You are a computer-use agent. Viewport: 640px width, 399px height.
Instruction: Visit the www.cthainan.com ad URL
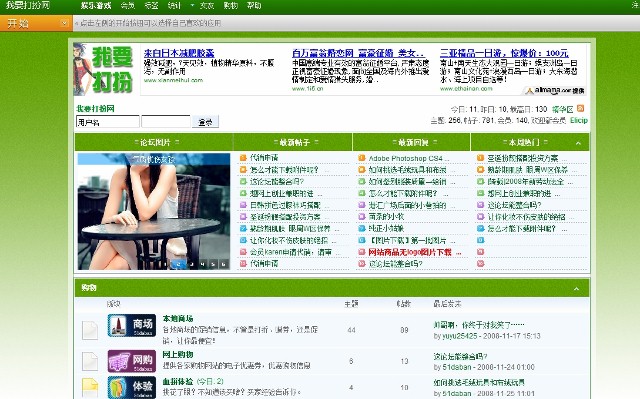466,89
